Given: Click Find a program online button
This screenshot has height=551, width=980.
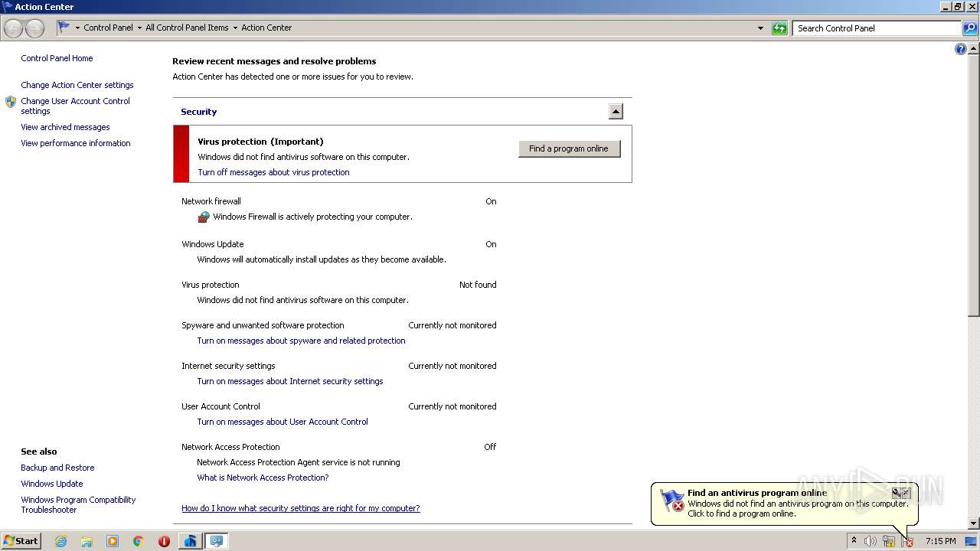Looking at the screenshot, I should click(x=569, y=148).
